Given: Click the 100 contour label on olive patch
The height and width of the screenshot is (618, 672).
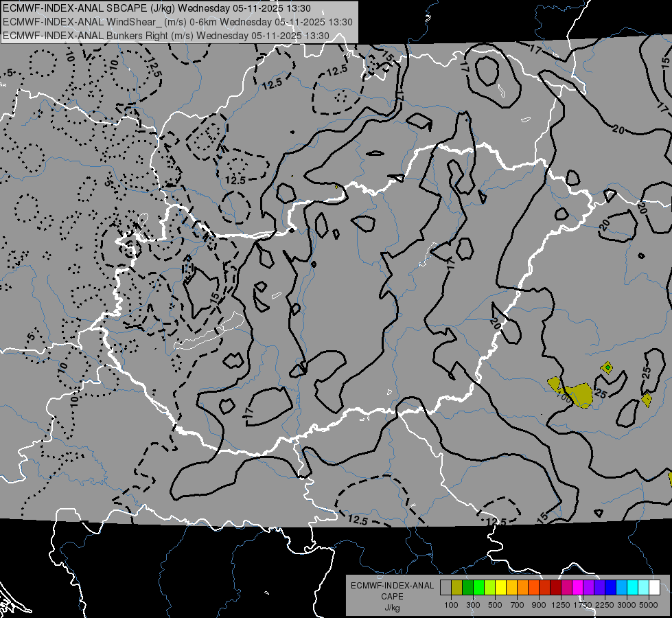Looking at the screenshot, I should click(564, 397).
